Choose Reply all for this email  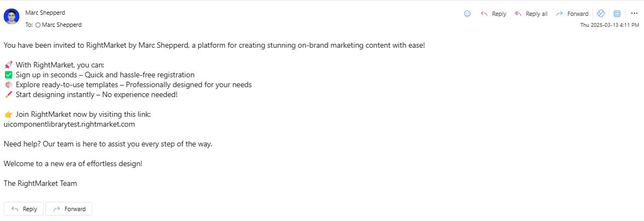pyautogui.click(x=531, y=14)
